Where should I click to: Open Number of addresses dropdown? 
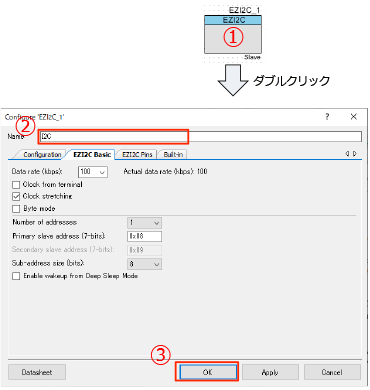pyautogui.click(x=144, y=223)
